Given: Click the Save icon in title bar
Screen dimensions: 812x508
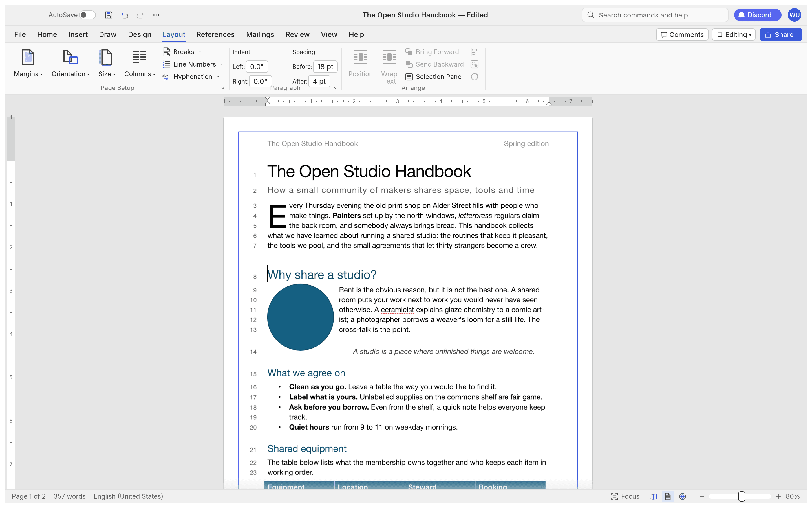Looking at the screenshot, I should coord(108,15).
